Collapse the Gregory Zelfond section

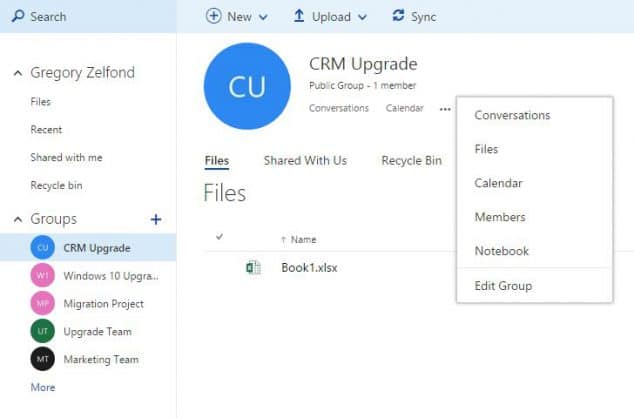(18, 74)
